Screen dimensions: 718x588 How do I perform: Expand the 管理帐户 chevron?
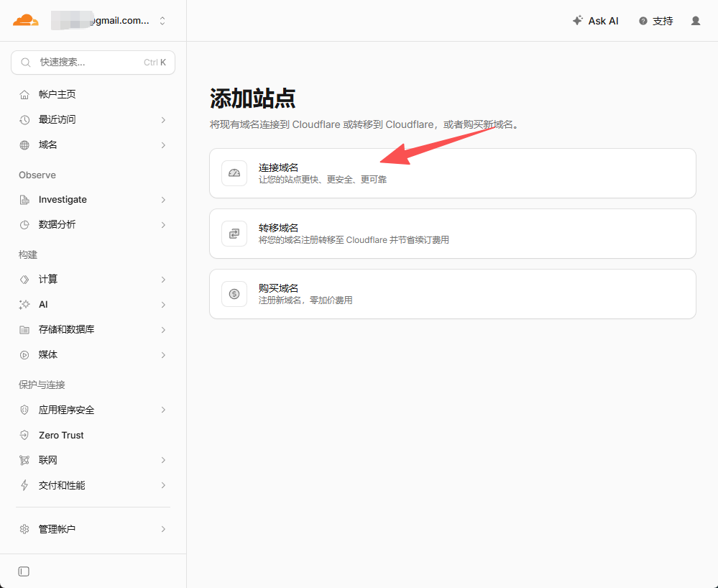(163, 529)
